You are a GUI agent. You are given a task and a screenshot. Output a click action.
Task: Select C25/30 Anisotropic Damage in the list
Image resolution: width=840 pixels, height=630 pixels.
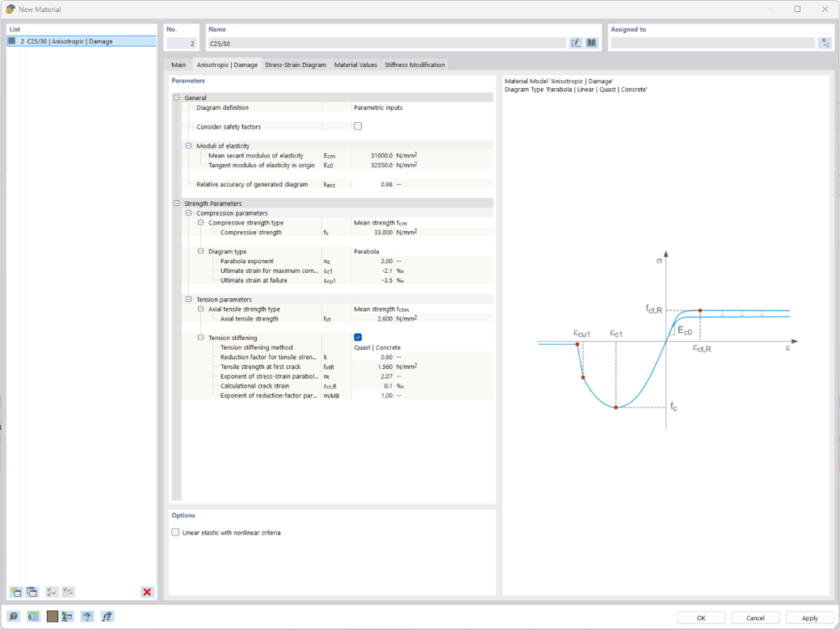pos(82,41)
